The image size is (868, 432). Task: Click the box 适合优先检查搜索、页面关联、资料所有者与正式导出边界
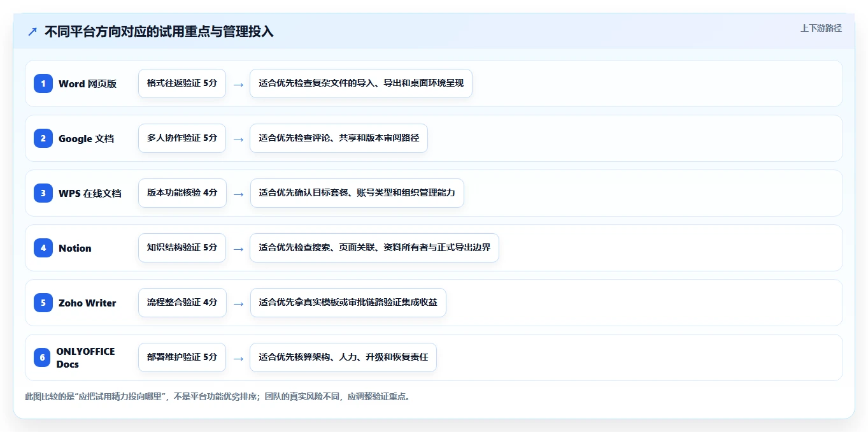pyautogui.click(x=374, y=248)
